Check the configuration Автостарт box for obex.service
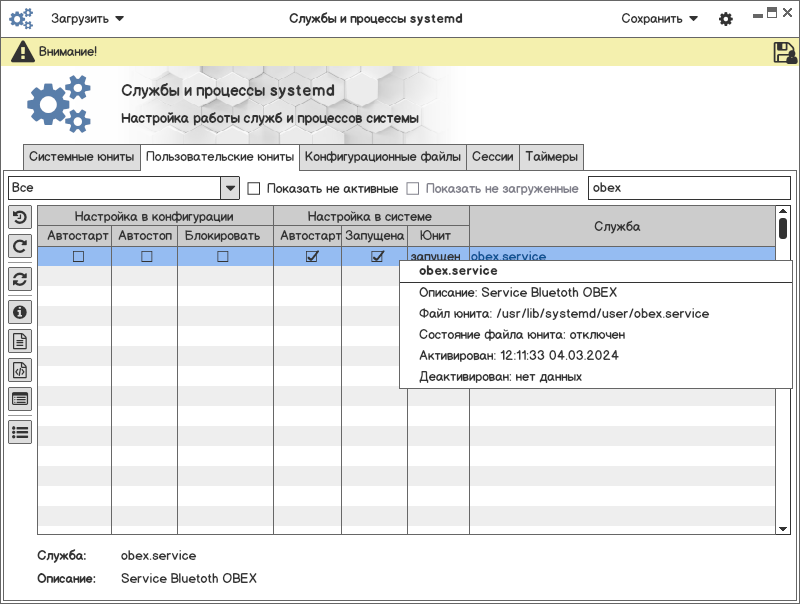This screenshot has height=604, width=800. tap(78, 257)
